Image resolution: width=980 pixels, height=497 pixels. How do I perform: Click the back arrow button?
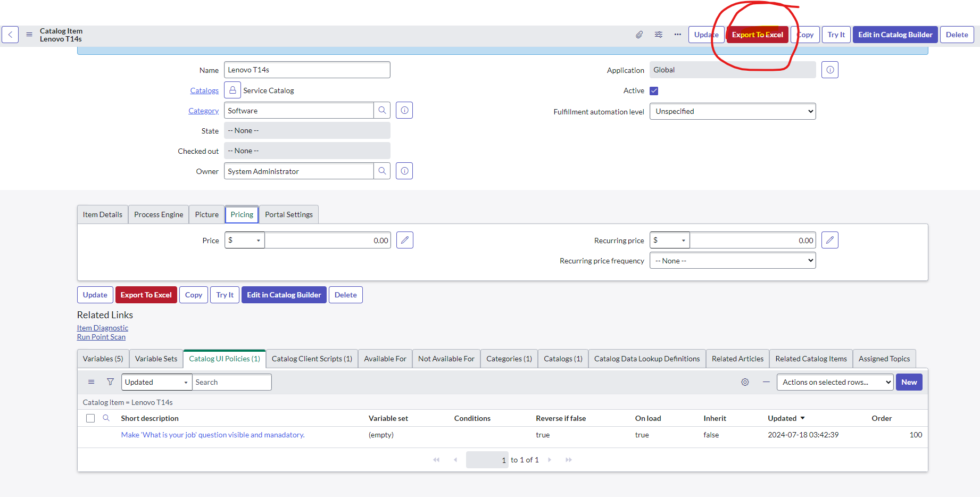point(10,35)
